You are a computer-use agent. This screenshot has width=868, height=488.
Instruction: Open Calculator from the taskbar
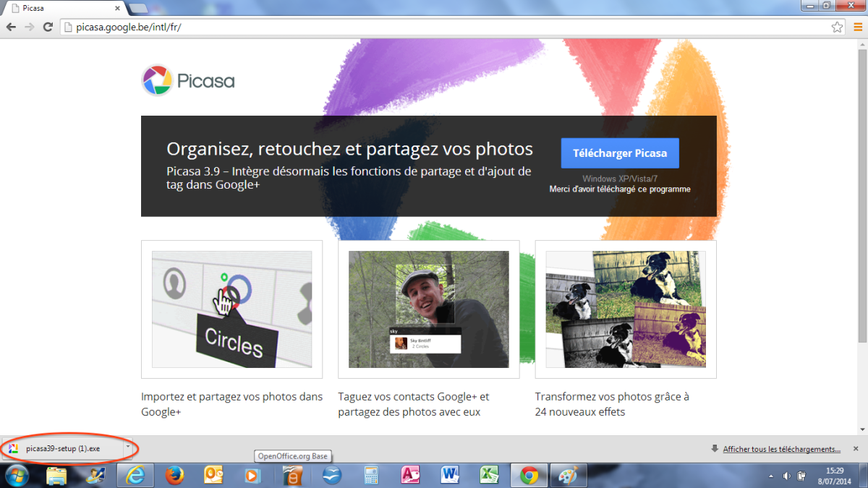[371, 475]
